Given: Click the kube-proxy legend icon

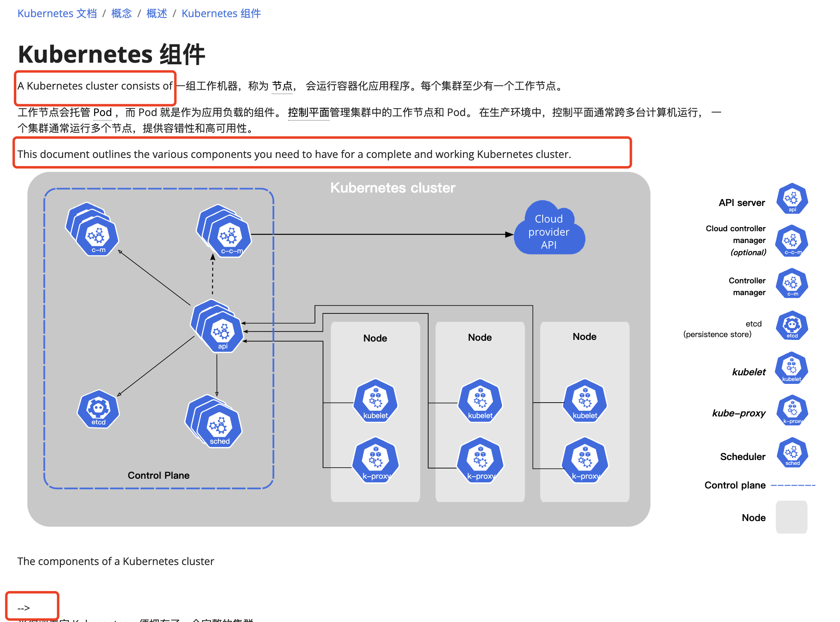Looking at the screenshot, I should pyautogui.click(x=792, y=410).
